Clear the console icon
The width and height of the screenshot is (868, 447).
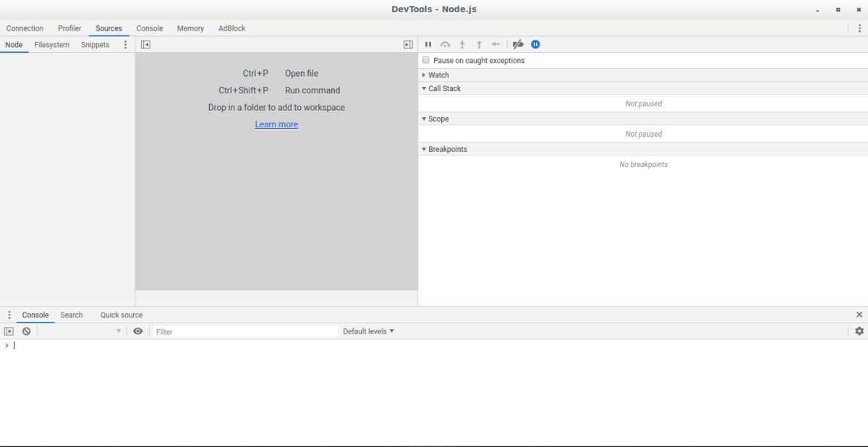[26, 331]
